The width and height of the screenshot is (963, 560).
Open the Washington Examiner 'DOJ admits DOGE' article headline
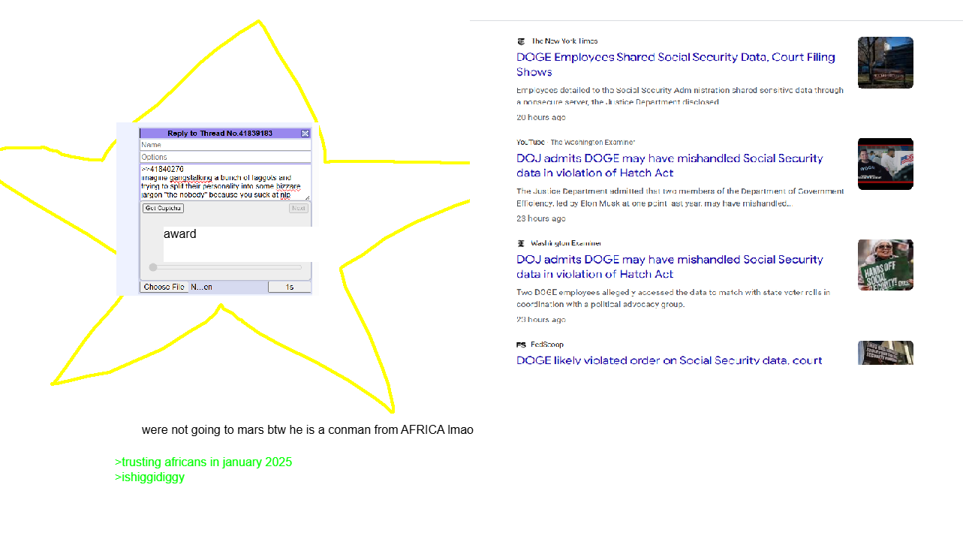670,266
